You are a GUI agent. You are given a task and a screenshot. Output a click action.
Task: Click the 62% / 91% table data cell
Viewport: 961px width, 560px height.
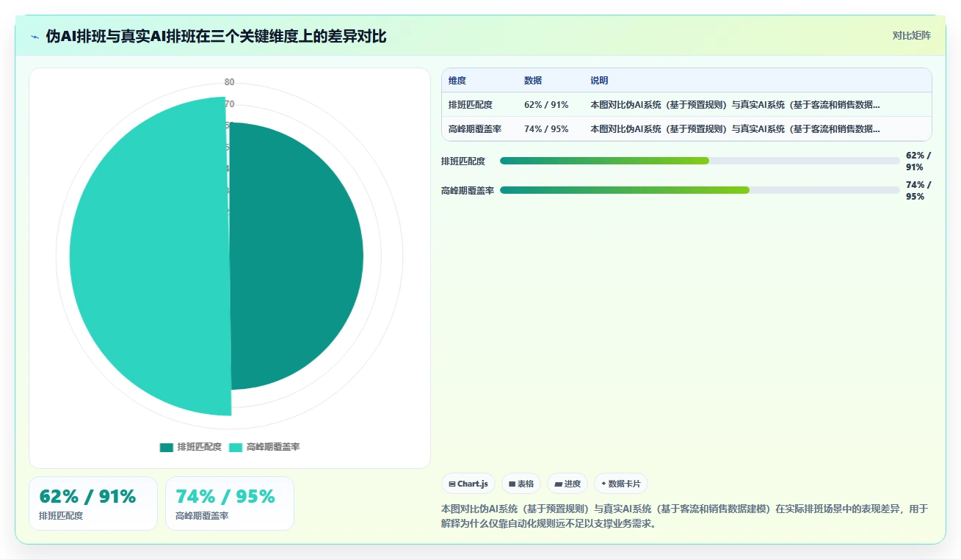pos(546,105)
